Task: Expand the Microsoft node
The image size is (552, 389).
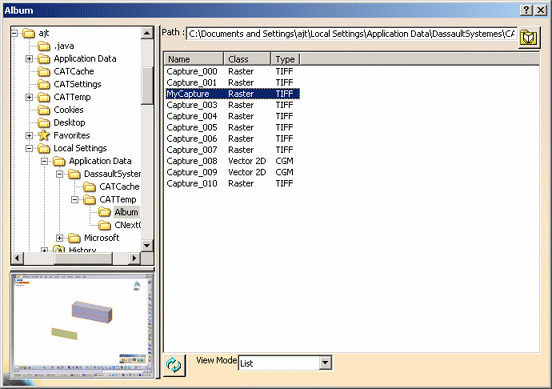Action: (x=59, y=238)
